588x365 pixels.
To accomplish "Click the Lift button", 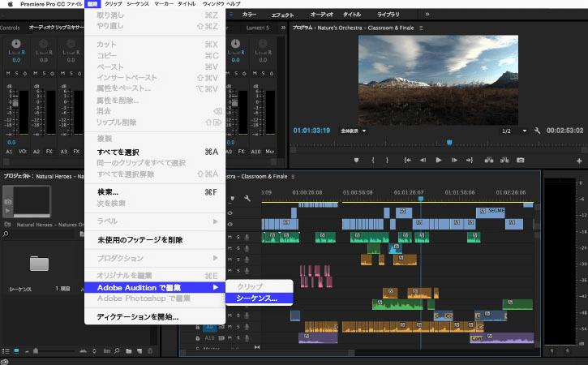I will [488, 160].
